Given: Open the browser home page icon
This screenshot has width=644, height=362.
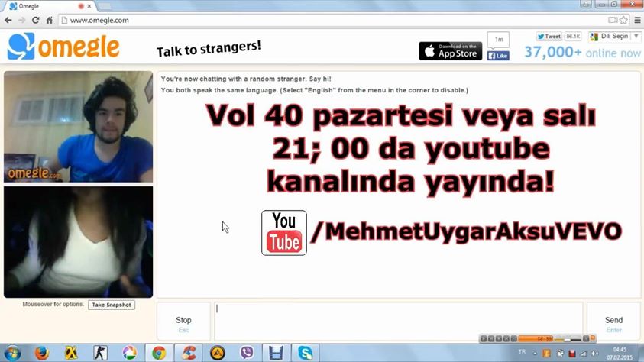Looking at the screenshot, I should coord(50,20).
